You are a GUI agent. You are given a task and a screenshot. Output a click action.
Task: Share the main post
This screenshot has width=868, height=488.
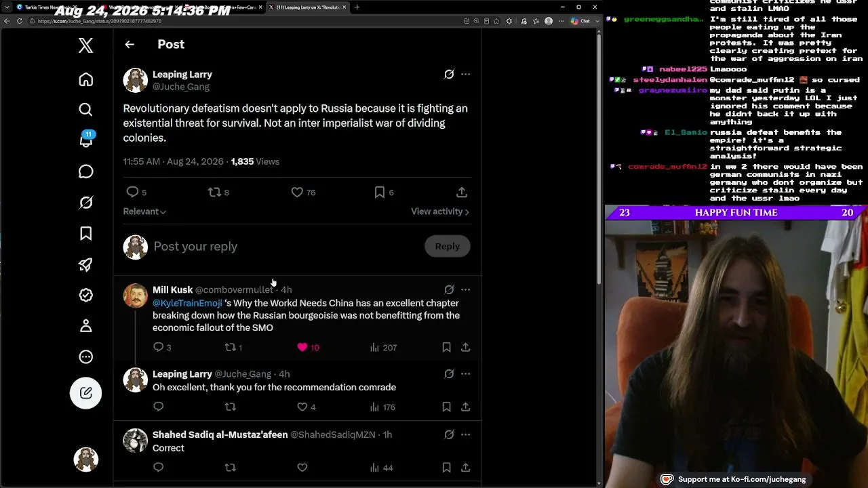pyautogui.click(x=462, y=192)
